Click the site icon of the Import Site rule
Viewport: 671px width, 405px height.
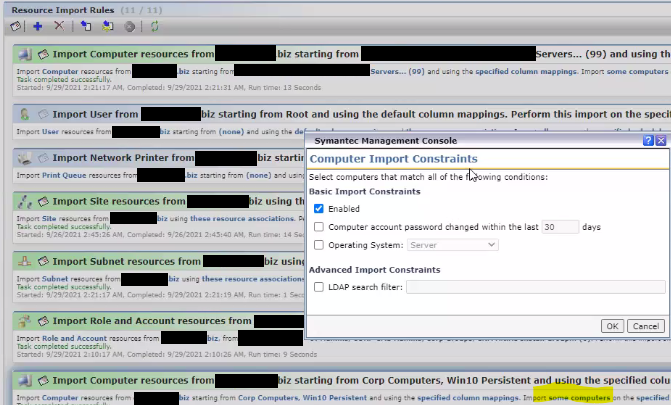(x=25, y=202)
